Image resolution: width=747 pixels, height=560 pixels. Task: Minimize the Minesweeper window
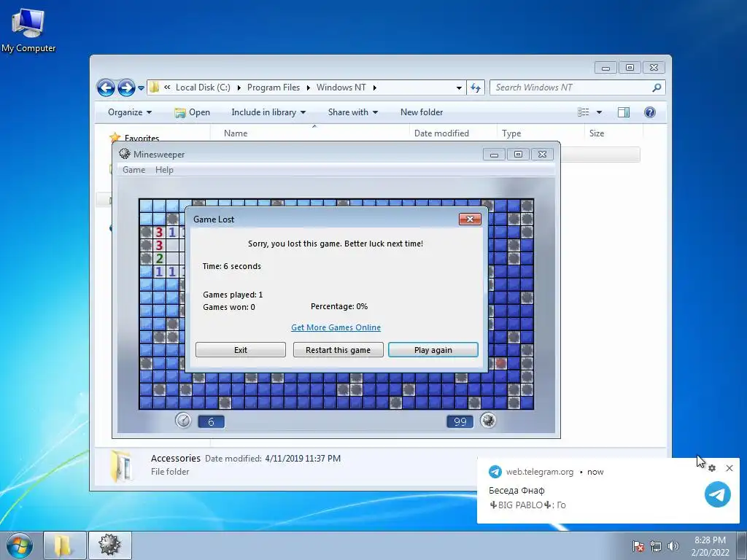pos(494,155)
